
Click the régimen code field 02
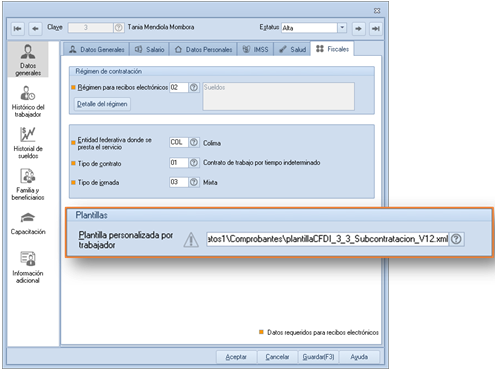[x=179, y=87]
